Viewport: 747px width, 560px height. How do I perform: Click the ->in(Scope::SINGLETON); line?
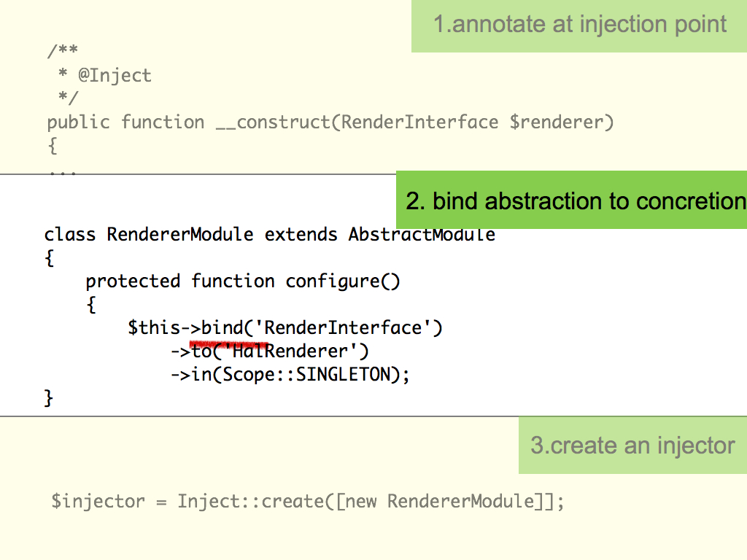tap(290, 375)
